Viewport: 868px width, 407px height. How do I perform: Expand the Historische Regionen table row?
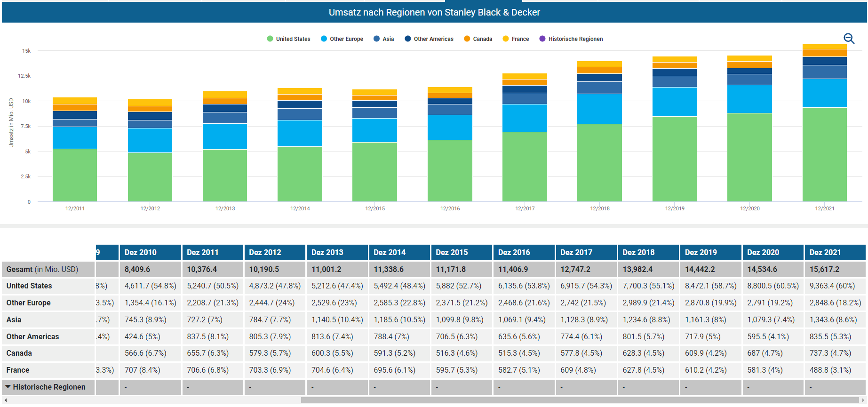click(8, 387)
